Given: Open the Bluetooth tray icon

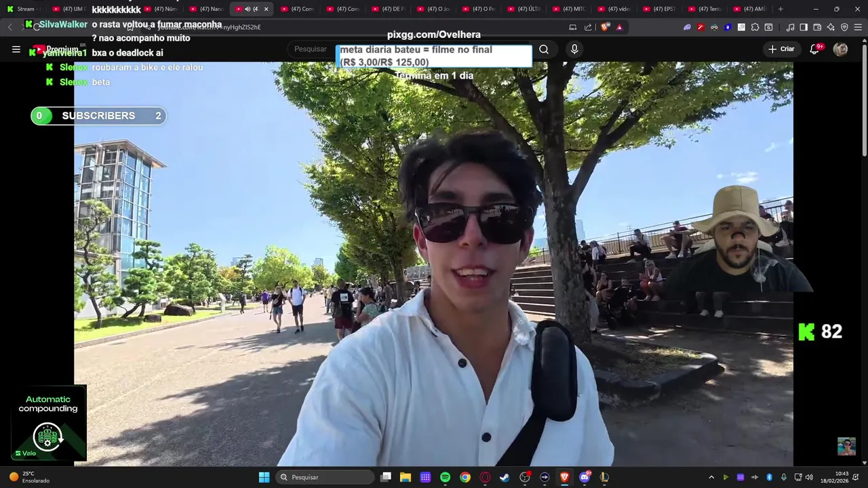Looking at the screenshot, I should tap(769, 477).
